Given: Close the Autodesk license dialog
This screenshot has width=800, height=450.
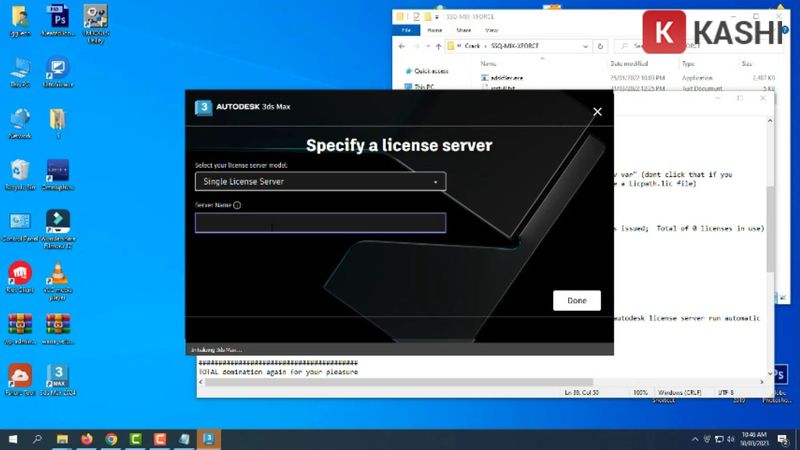Looking at the screenshot, I should pyautogui.click(x=597, y=112).
